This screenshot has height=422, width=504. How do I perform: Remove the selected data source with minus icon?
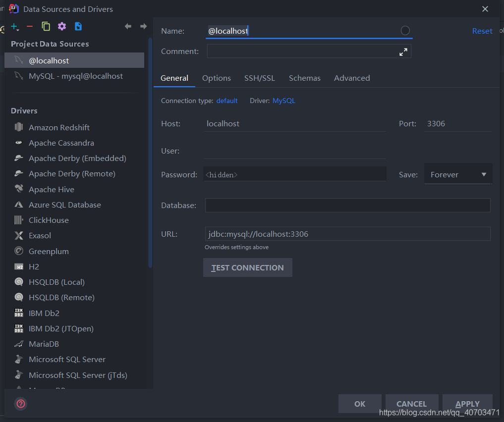[x=30, y=26]
